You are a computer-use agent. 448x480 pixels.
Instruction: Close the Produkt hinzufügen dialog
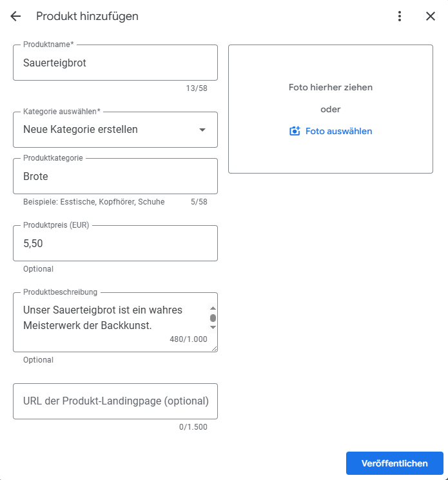(430, 16)
